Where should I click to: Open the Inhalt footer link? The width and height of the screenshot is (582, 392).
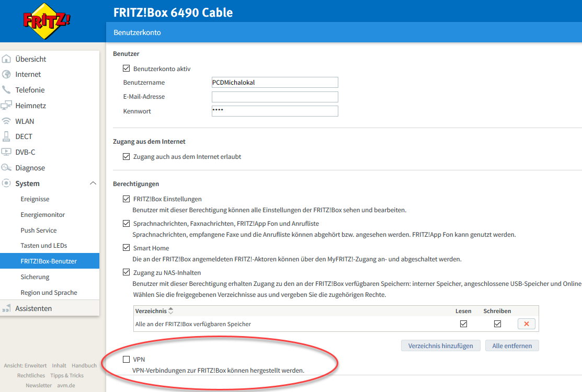[59, 365]
